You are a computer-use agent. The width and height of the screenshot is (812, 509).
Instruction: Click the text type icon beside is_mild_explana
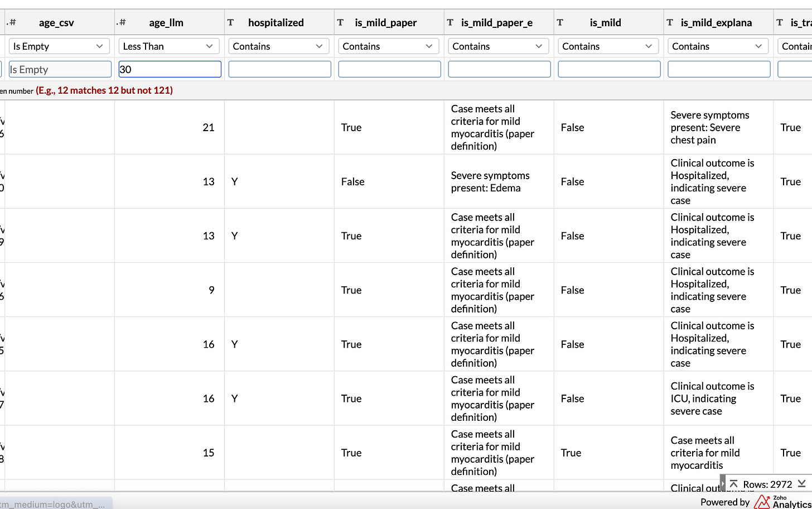click(x=670, y=22)
